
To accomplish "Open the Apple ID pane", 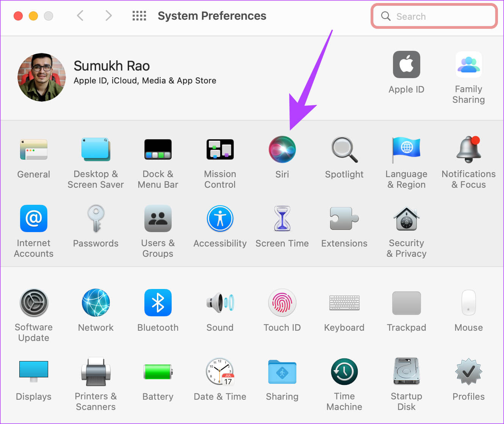I will coord(407,64).
